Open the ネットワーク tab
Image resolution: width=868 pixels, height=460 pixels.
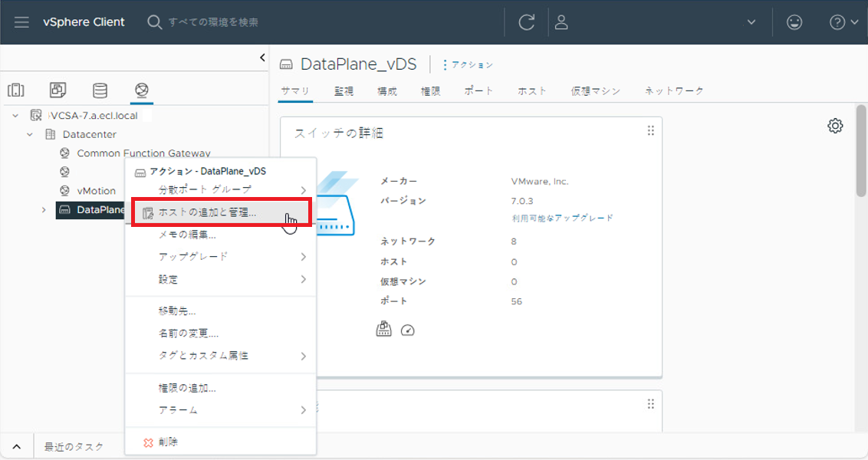point(673,90)
